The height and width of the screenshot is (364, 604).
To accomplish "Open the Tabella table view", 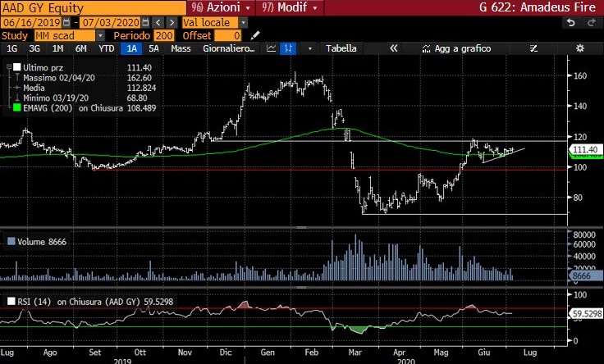I will (341, 48).
